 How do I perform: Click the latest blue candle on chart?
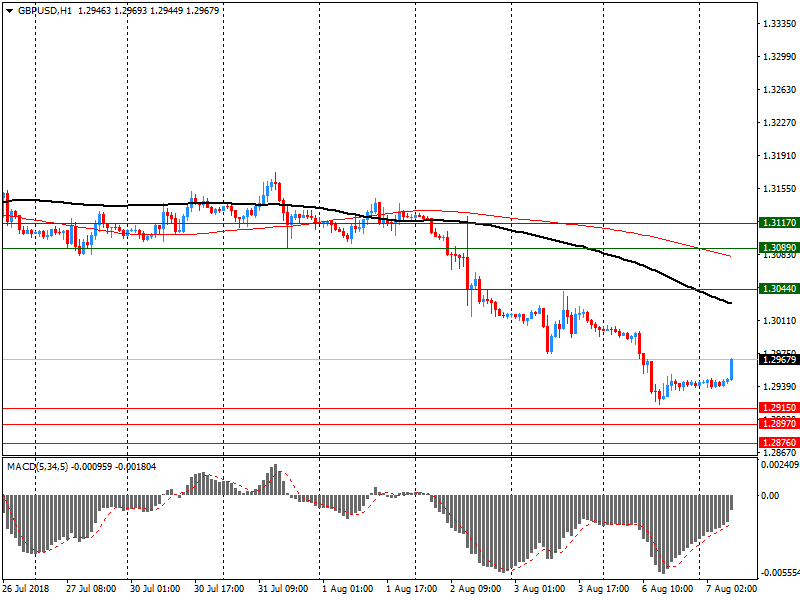[732, 369]
